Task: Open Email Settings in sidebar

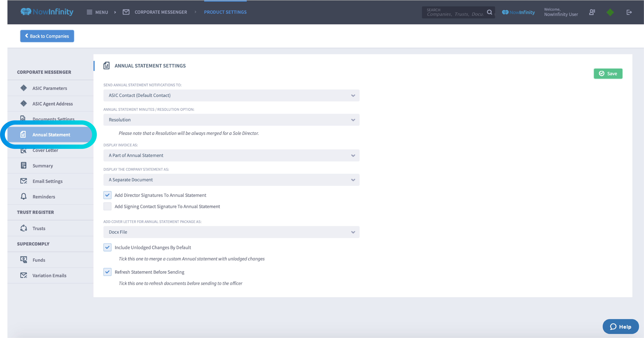Action: [x=50, y=181]
